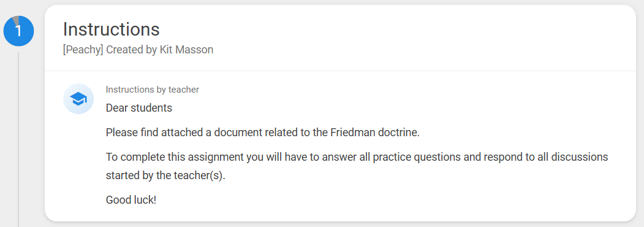Image resolution: width=644 pixels, height=227 pixels.
Task: Click the sentence starting Please find attached
Action: point(263,133)
